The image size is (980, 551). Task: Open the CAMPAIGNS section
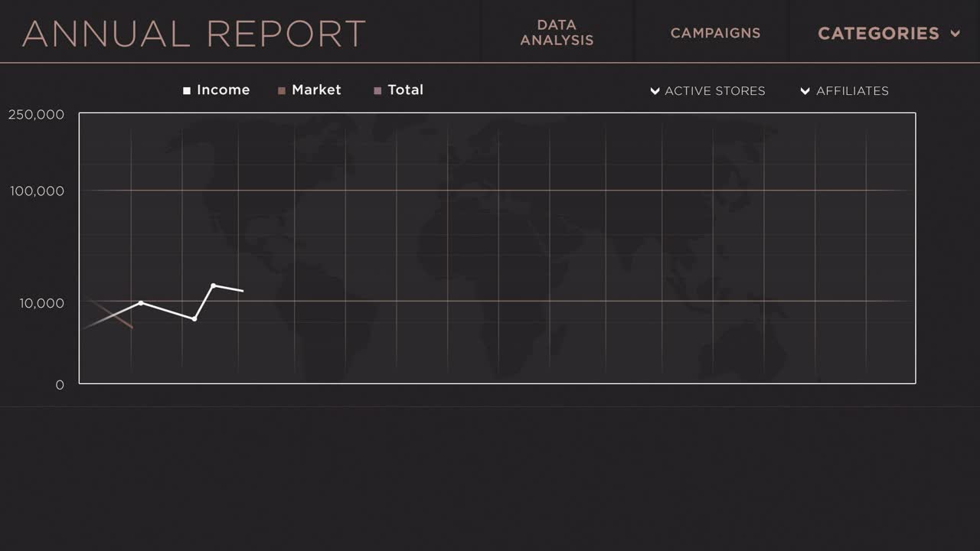coord(715,33)
